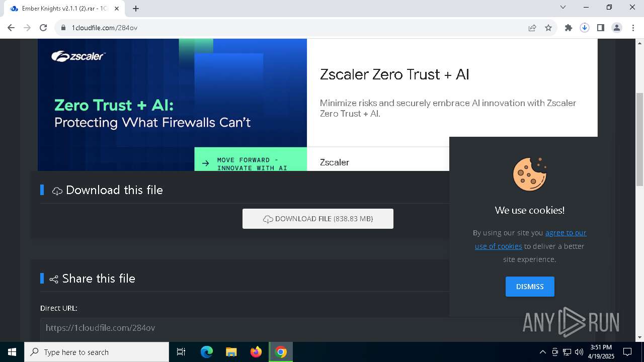Go back to previous page
The height and width of the screenshot is (362, 644).
click(11, 28)
